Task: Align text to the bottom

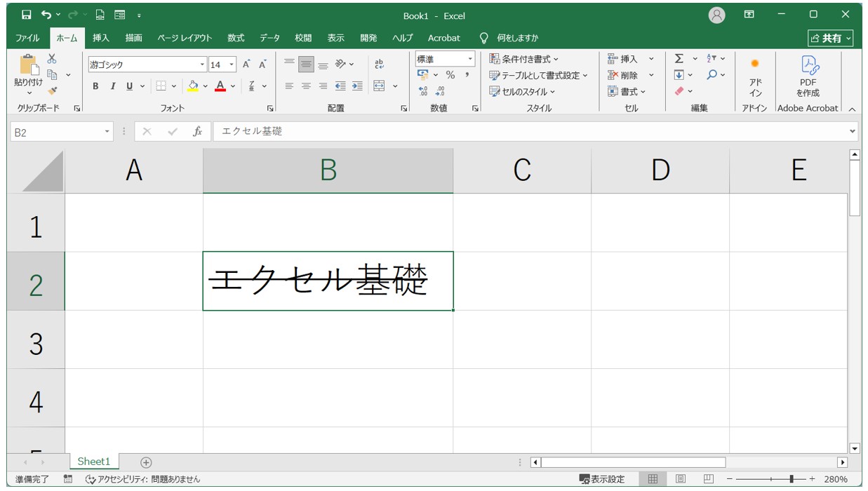Action: [x=323, y=64]
